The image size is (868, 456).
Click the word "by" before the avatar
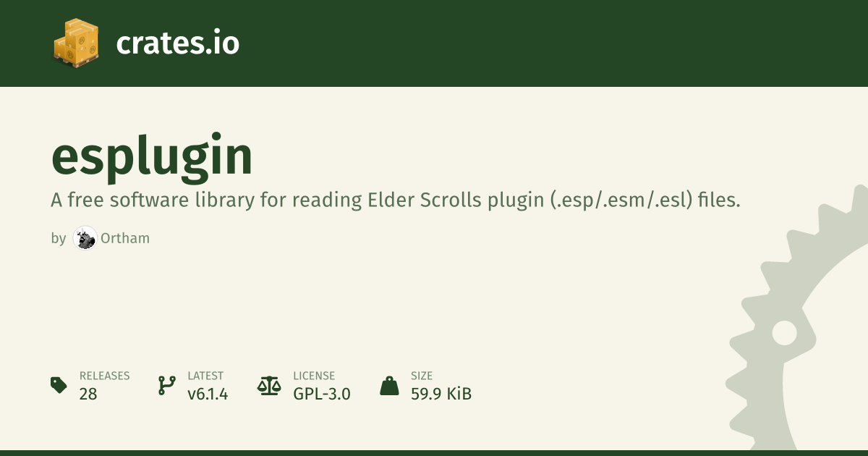[58, 238]
